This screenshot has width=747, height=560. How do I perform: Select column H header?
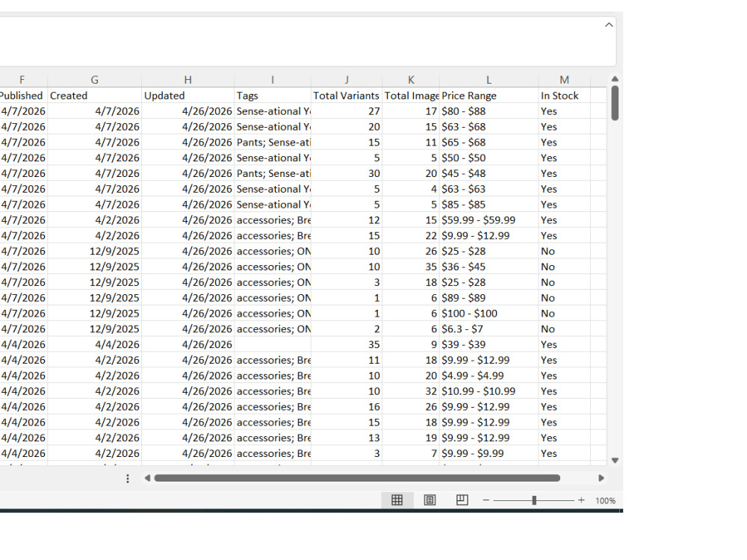187,80
